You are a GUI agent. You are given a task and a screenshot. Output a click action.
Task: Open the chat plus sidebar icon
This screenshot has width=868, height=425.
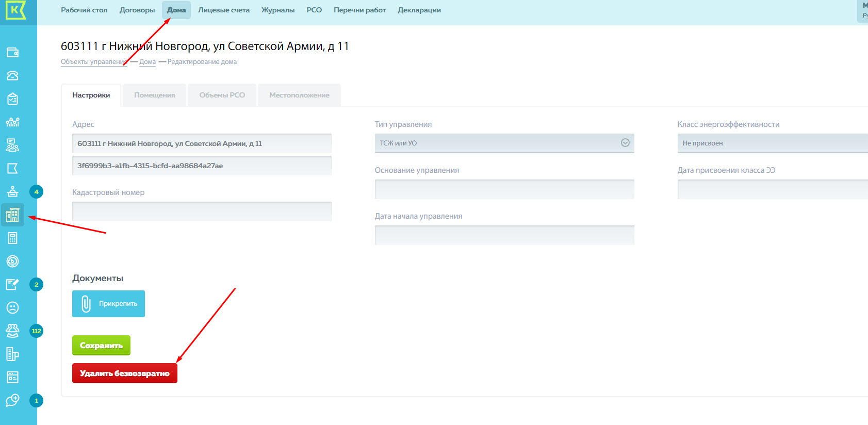[12, 401]
